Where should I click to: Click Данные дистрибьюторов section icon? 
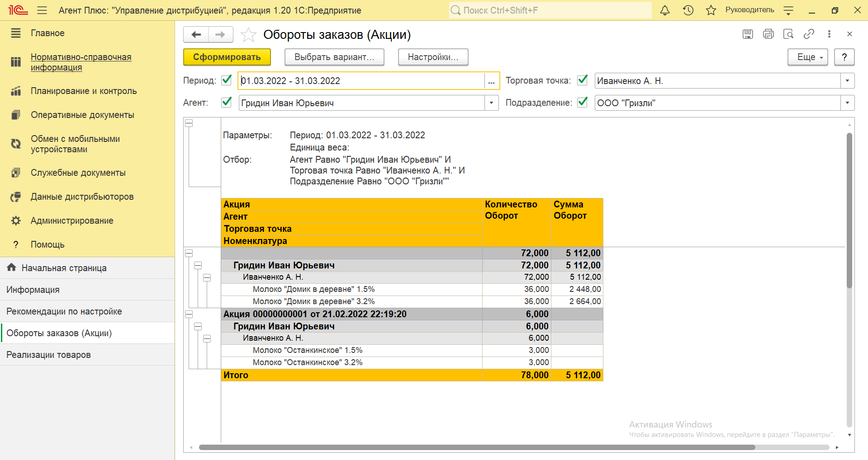pos(16,197)
